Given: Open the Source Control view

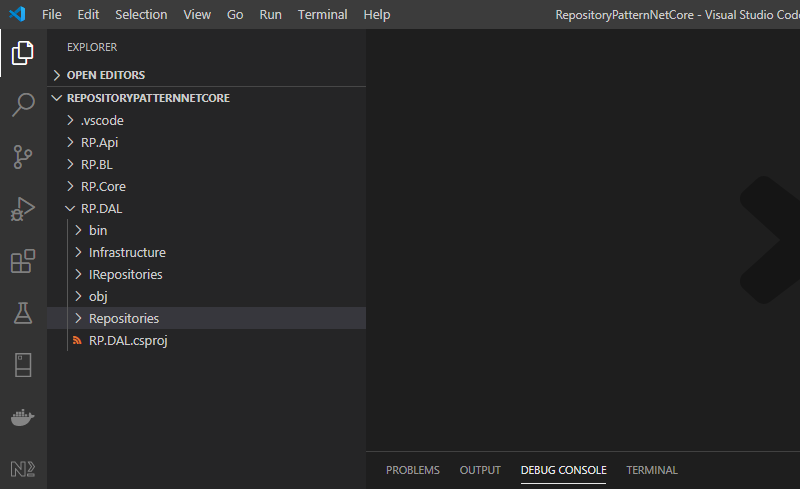Looking at the screenshot, I should coord(22,157).
